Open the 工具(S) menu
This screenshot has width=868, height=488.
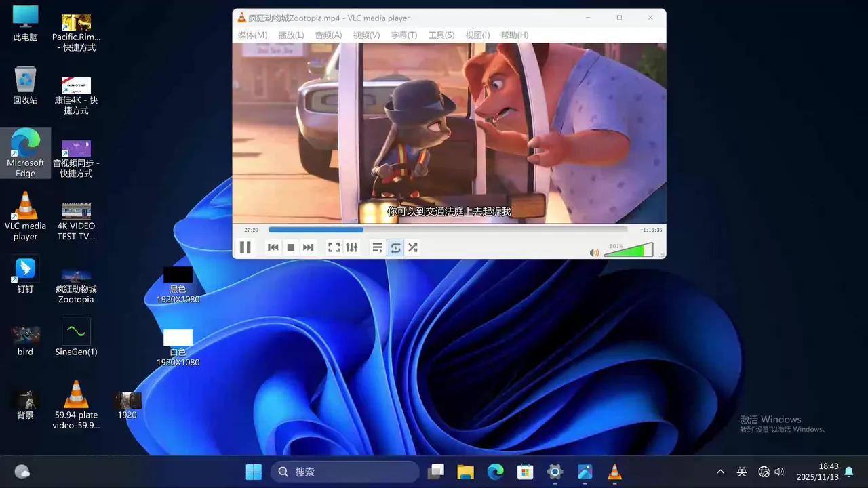coord(441,35)
